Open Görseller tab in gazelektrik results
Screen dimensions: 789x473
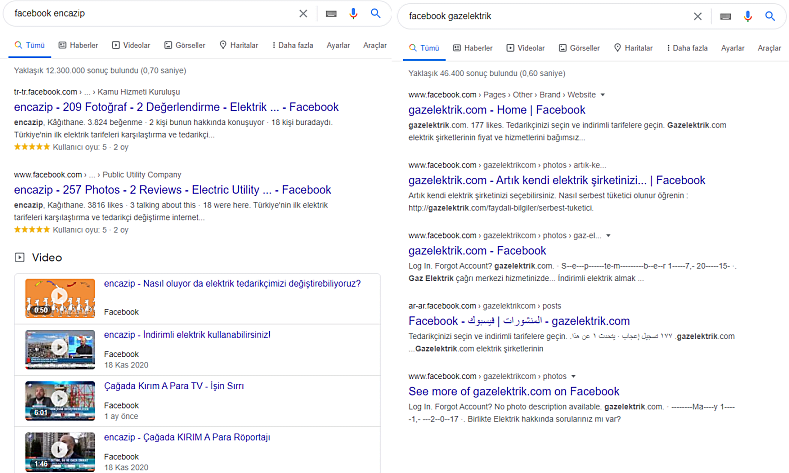tap(579, 48)
